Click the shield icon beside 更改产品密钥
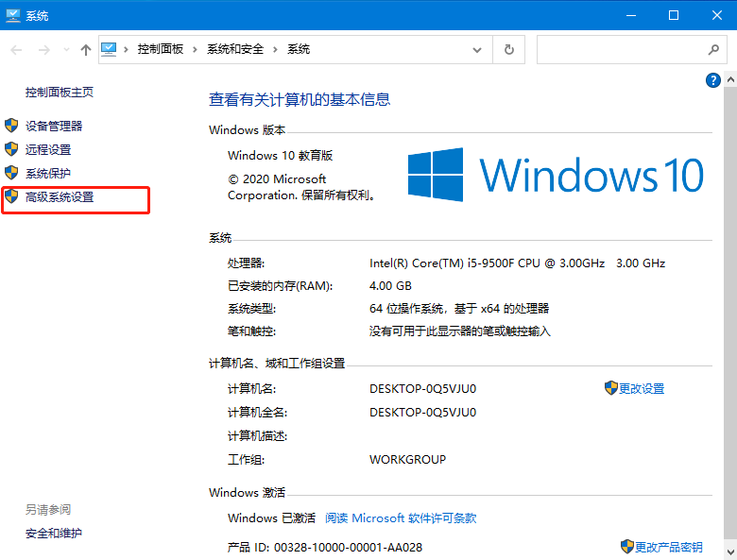 pos(626,547)
